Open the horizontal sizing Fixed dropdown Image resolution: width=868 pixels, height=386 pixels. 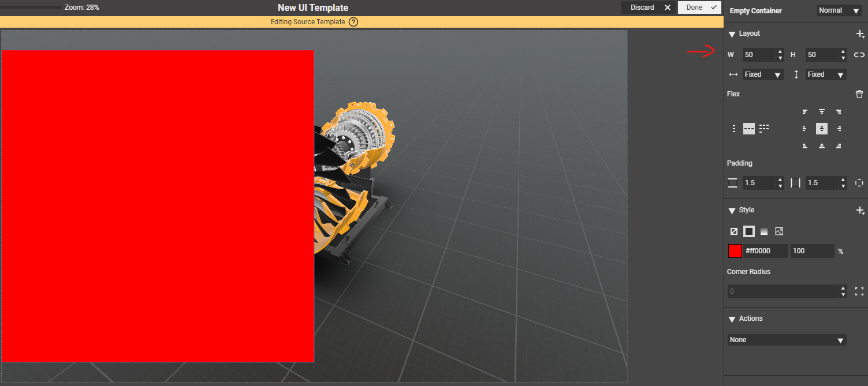click(763, 74)
